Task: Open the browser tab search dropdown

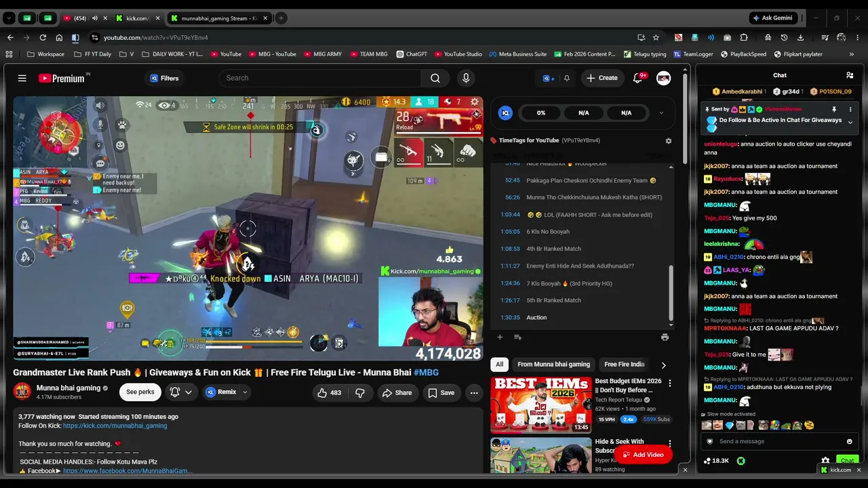Action: (x=9, y=18)
